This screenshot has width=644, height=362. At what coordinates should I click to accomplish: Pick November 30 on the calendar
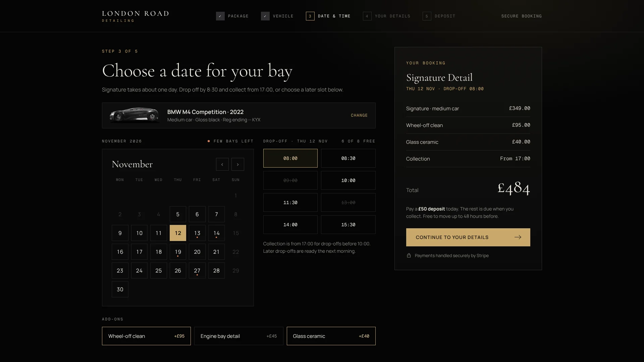(120, 289)
